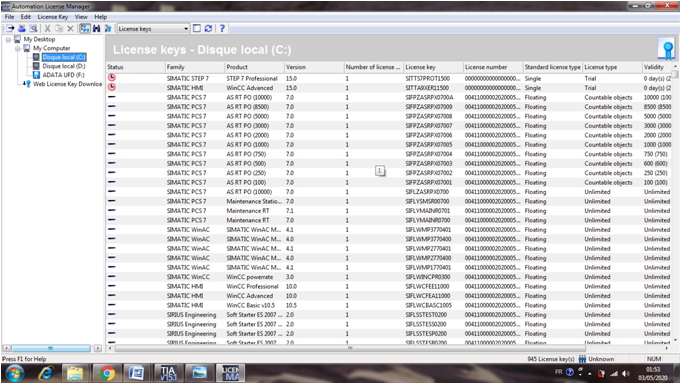Sort by the Validity column header

pyautogui.click(x=657, y=67)
